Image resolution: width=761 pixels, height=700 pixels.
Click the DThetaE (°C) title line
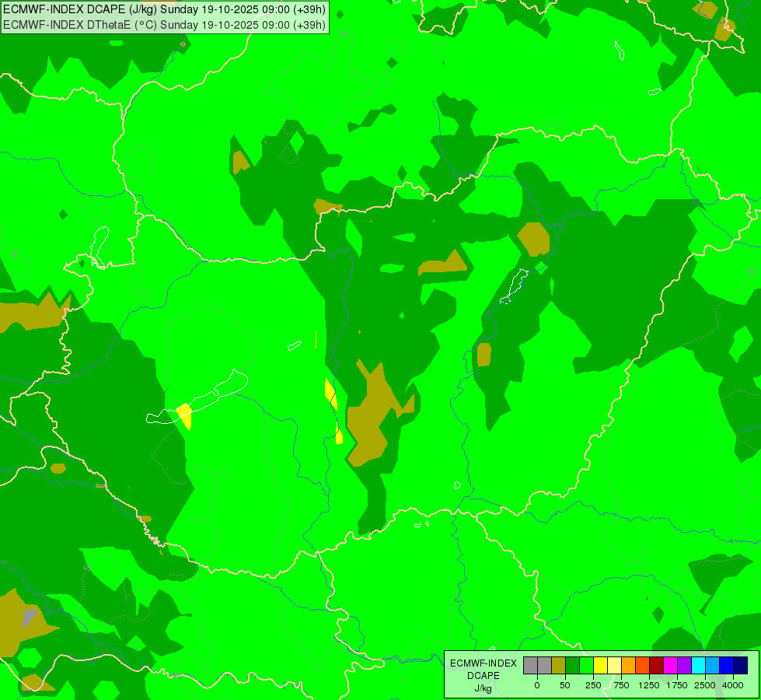(x=164, y=25)
